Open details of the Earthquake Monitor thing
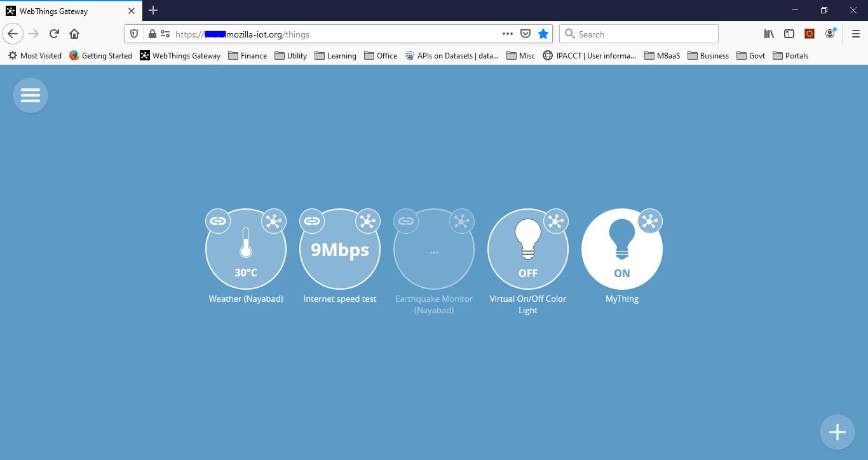Image resolution: width=868 pixels, height=460 pixels. [462, 221]
